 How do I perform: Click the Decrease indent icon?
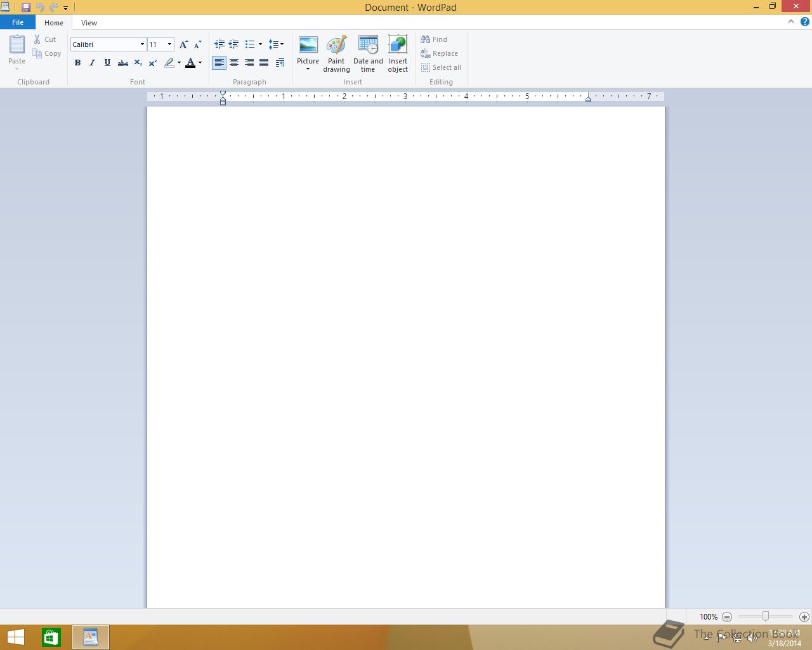pos(219,44)
